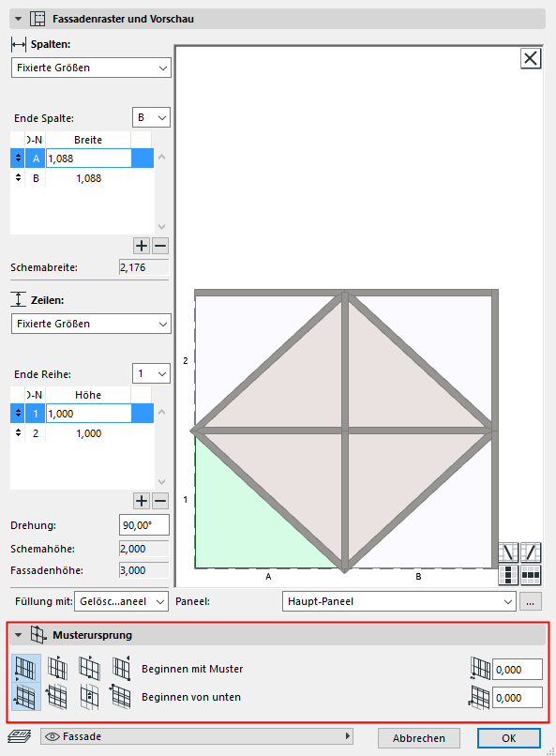This screenshot has height=756, width=556.
Task: Select second icon in Beginnen mit Muster row
Action: (x=57, y=668)
